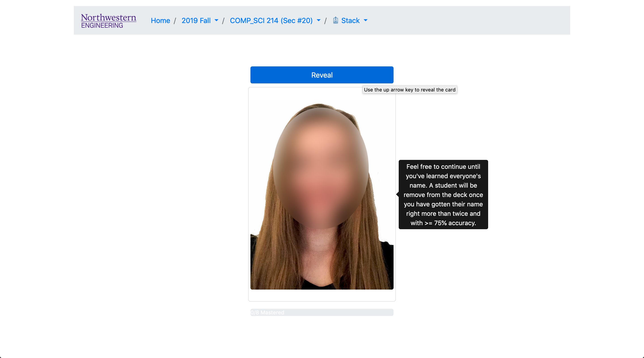This screenshot has height=358, width=644.
Task: Click the ID badge icon beside Stack
Action: click(x=335, y=20)
